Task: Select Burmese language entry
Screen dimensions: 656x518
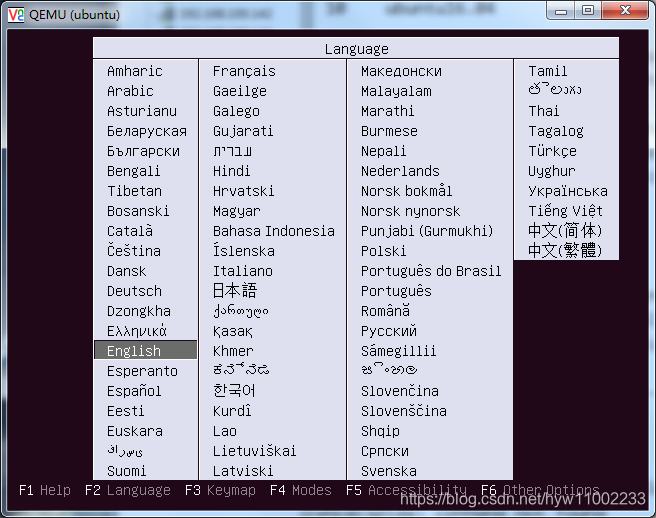Action: (389, 131)
